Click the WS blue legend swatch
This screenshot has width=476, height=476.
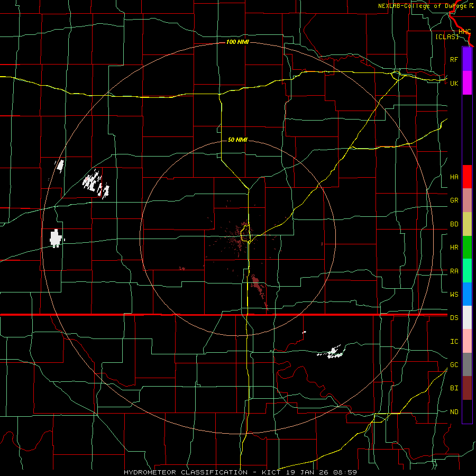pyautogui.click(x=467, y=294)
